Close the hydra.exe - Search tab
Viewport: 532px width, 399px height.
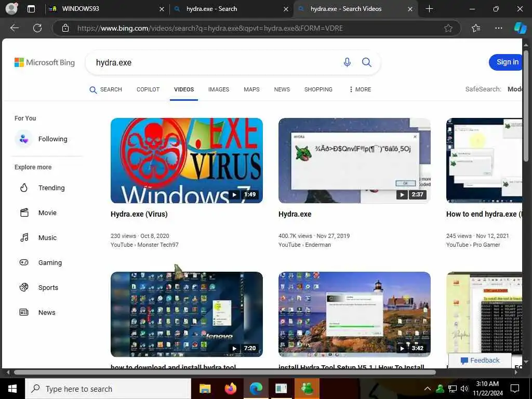[286, 9]
